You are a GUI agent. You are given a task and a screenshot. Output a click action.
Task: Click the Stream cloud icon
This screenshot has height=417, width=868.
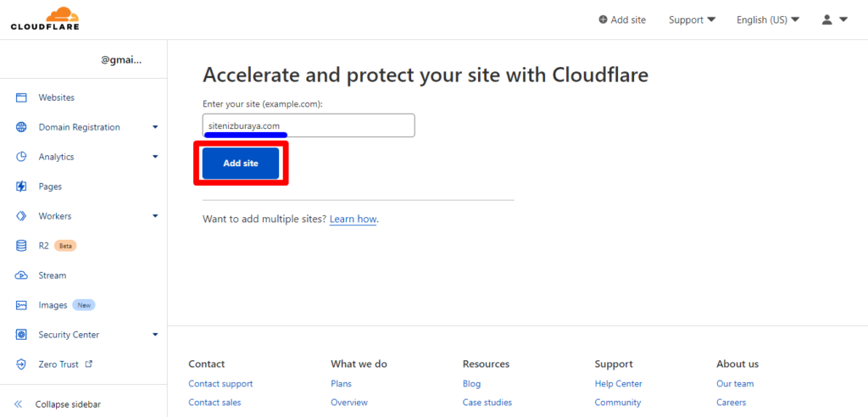(x=21, y=275)
